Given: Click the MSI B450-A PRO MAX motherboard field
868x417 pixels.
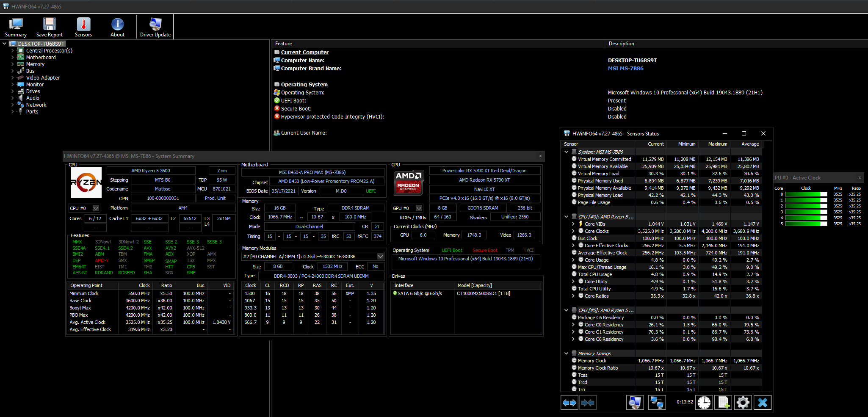Looking at the screenshot, I should coord(312,172).
